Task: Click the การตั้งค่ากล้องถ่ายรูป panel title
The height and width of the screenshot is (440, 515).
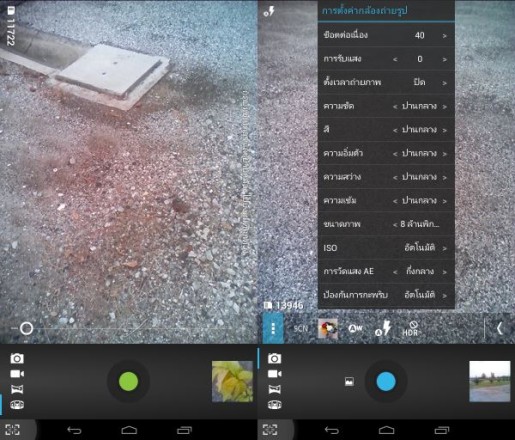Action: pos(364,11)
